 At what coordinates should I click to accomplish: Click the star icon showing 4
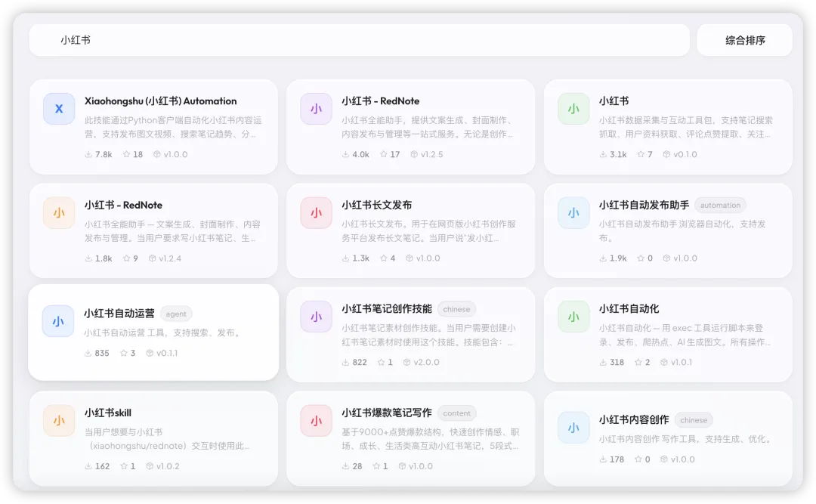[x=384, y=258]
